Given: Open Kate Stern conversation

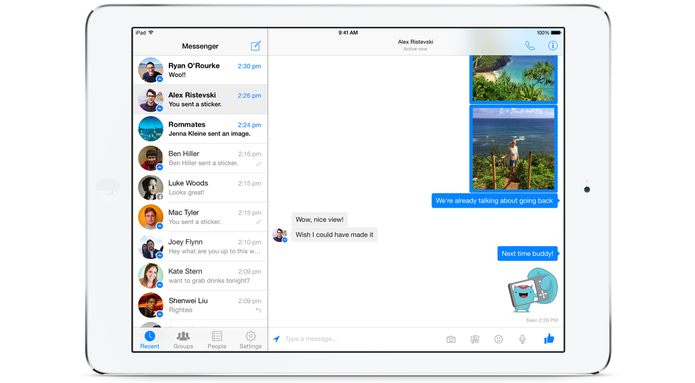Looking at the screenshot, I should pos(200,276).
